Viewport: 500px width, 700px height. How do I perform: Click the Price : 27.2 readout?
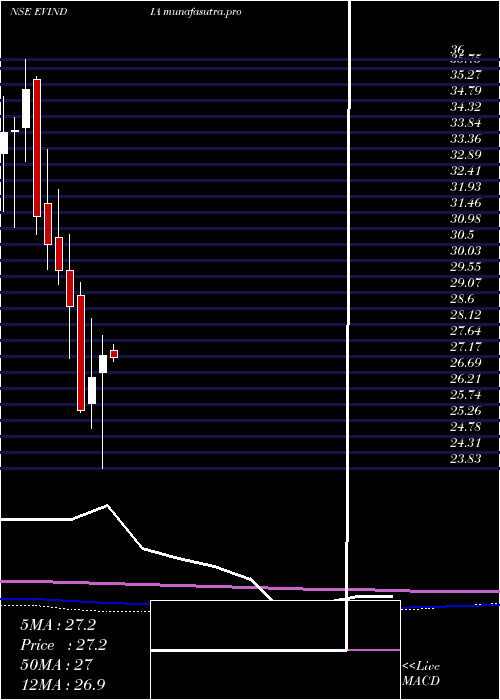click(x=64, y=645)
